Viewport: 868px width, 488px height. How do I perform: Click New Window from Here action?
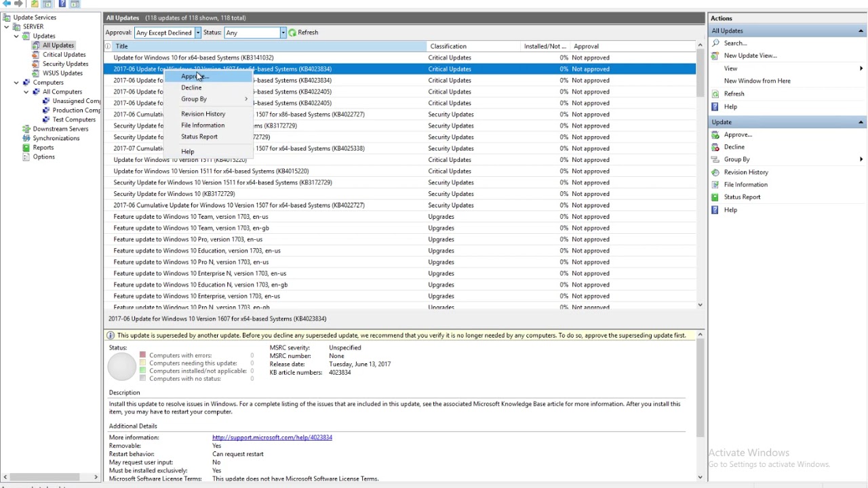coord(757,81)
